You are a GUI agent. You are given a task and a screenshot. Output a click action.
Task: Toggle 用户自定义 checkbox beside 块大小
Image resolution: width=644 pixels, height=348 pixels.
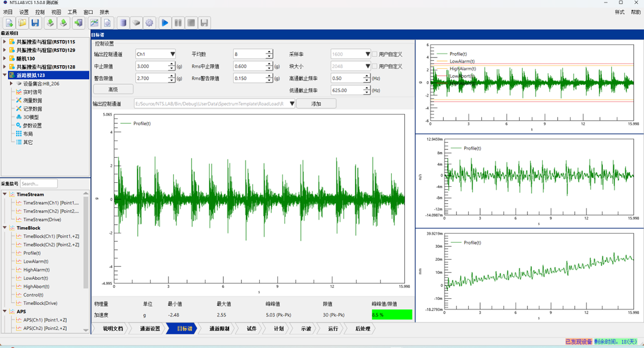[x=375, y=66]
